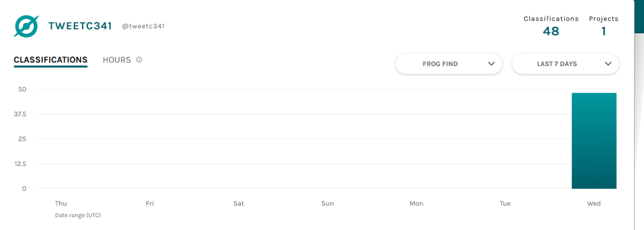Click the Thu label on the x-axis
Screen dimensions: 644x230
tap(61, 203)
